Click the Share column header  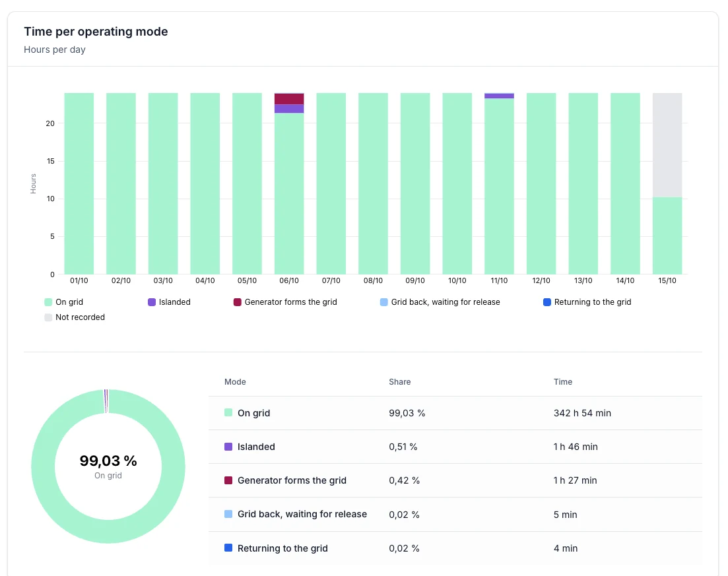pyautogui.click(x=400, y=382)
